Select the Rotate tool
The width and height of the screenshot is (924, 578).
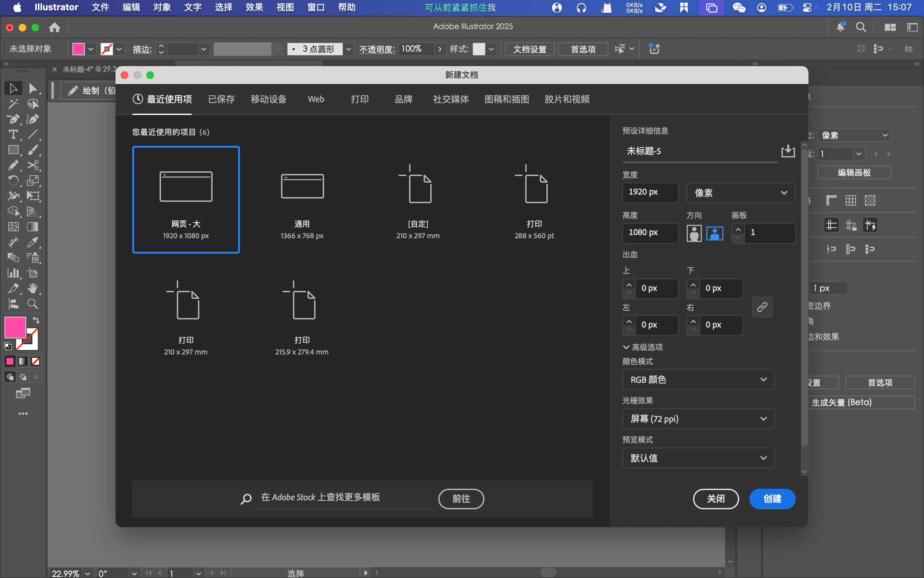coord(13,180)
